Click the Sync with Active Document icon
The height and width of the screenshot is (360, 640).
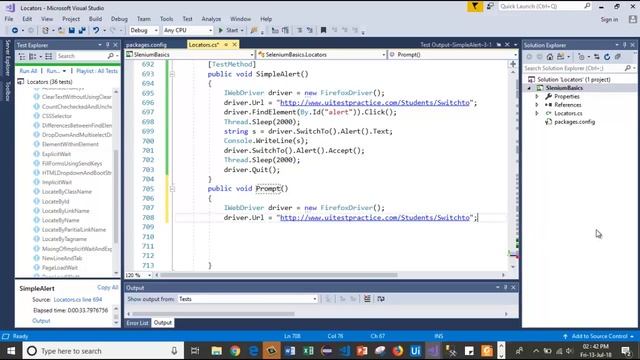[x=597, y=57]
